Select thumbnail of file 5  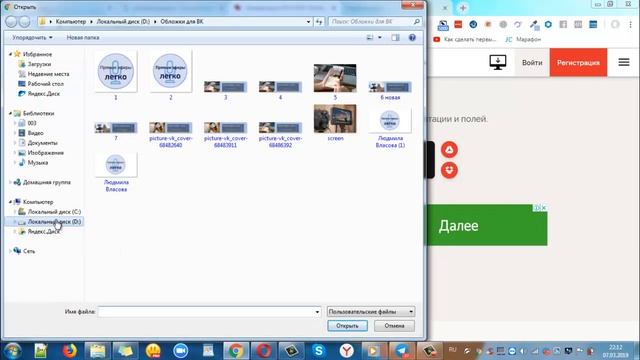[335, 78]
